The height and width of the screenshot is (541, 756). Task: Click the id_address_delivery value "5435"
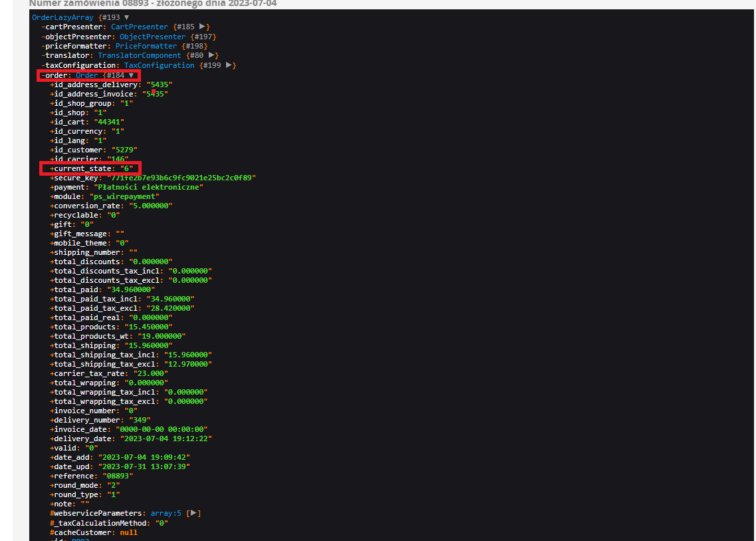[x=160, y=85]
